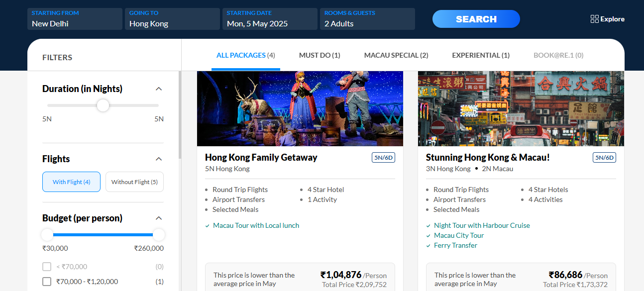Click 4 Star Hotels inclusion text
Image resolution: width=644 pixels, height=291 pixels.
[x=548, y=190]
